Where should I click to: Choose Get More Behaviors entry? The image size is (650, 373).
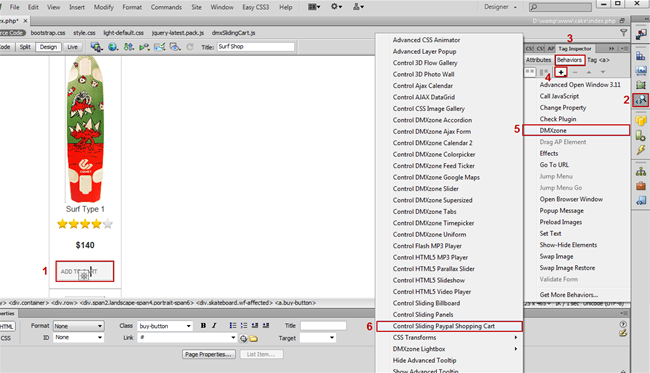(x=569, y=295)
